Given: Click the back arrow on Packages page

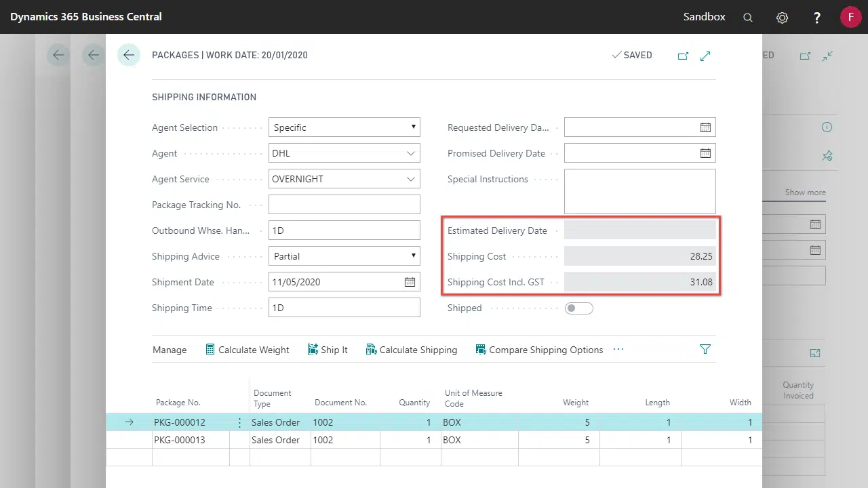Looking at the screenshot, I should pos(129,55).
